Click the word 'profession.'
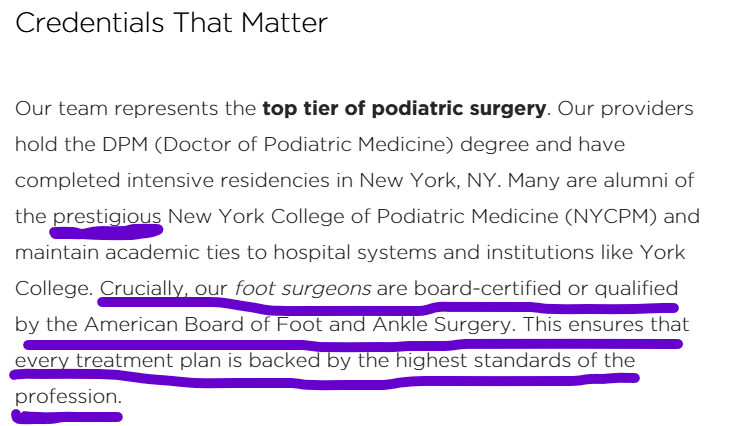737x426 pixels. click(x=68, y=397)
